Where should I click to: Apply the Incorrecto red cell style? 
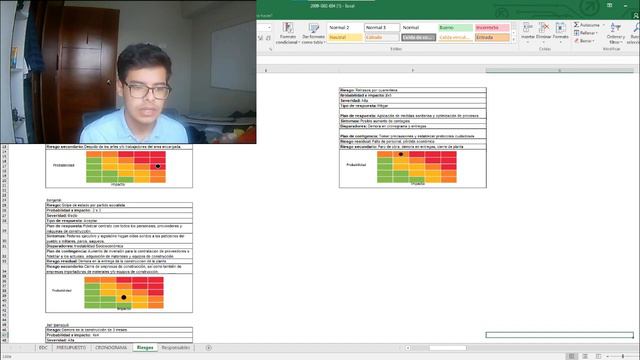click(x=492, y=27)
